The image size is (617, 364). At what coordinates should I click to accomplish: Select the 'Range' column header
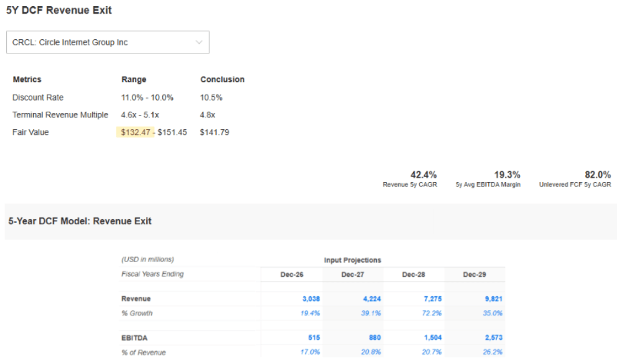click(x=134, y=80)
